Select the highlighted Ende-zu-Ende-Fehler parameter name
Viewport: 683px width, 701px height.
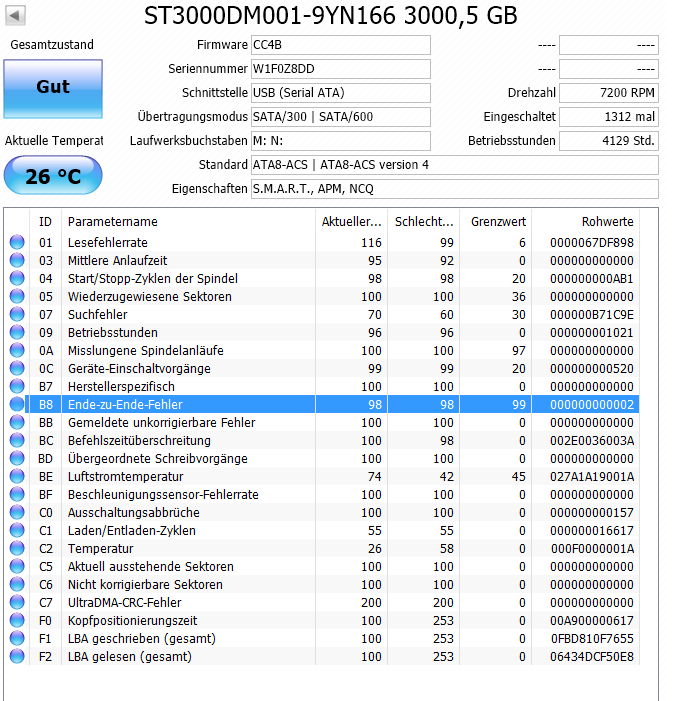coord(125,405)
